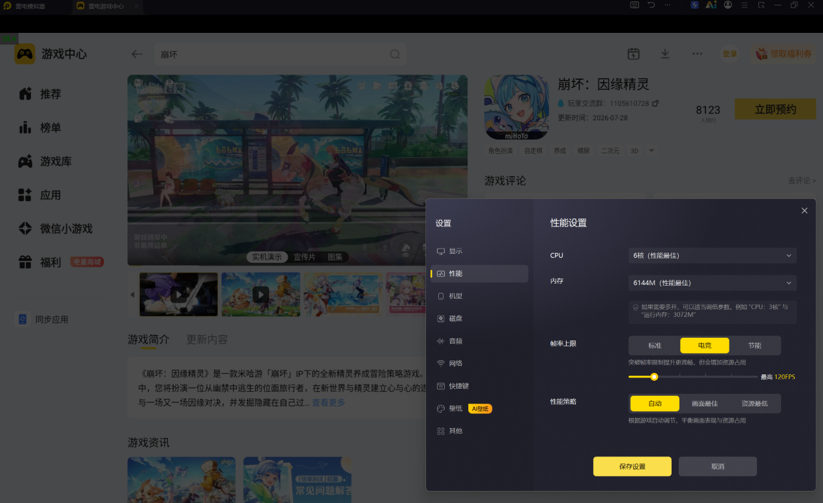Image resolution: width=823 pixels, height=503 pixels.
Task: Expand the 内存 memory dropdown
Action: [x=712, y=282]
